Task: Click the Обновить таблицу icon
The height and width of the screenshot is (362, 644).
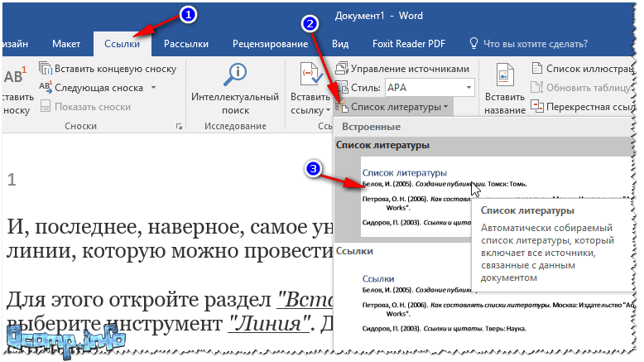Action: pos(536,87)
